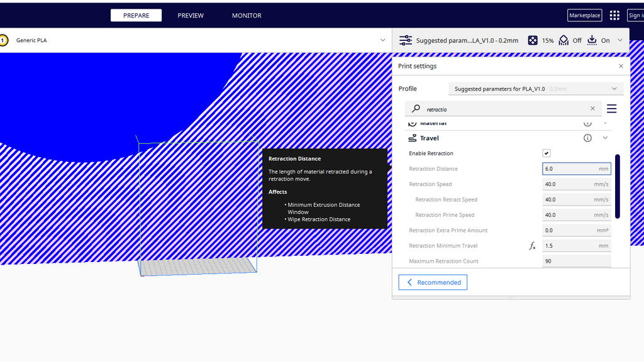Click the Travel category icon
The image size is (644, 362).
coord(413,138)
